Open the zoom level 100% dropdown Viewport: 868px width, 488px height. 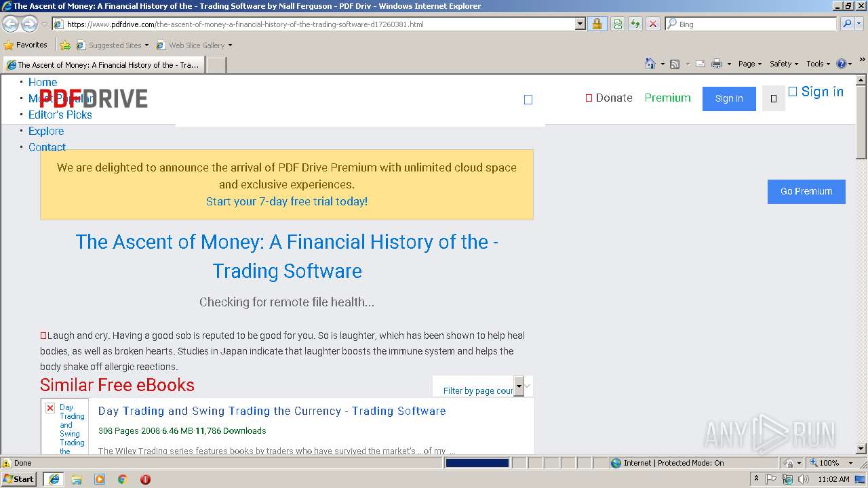pyautogui.click(x=850, y=463)
